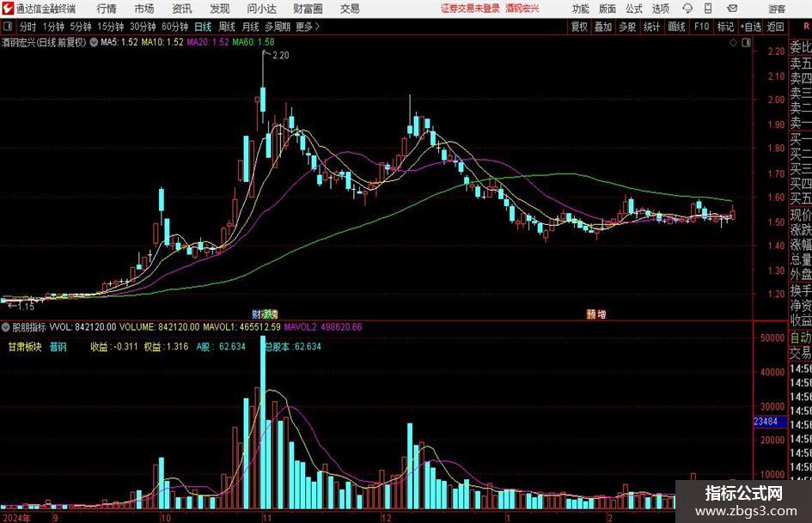Open the 选项 menu
This screenshot has height=523, width=812.
660,9
